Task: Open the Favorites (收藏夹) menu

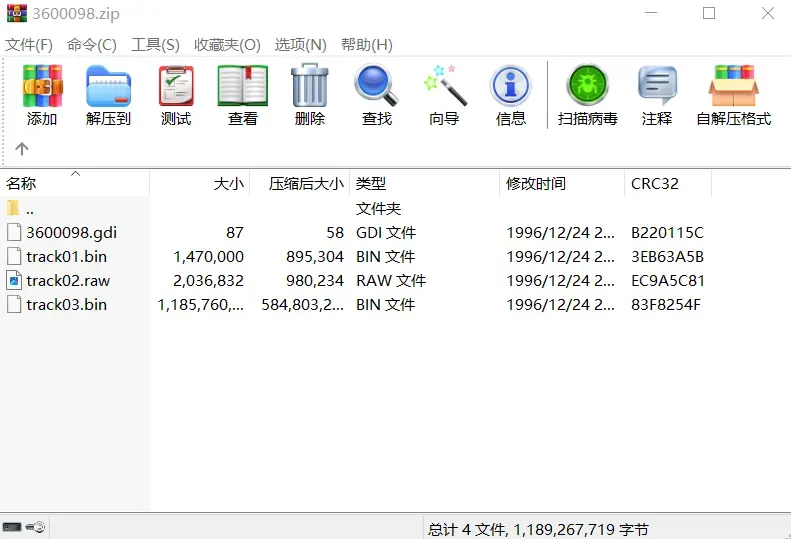Action: point(227,45)
